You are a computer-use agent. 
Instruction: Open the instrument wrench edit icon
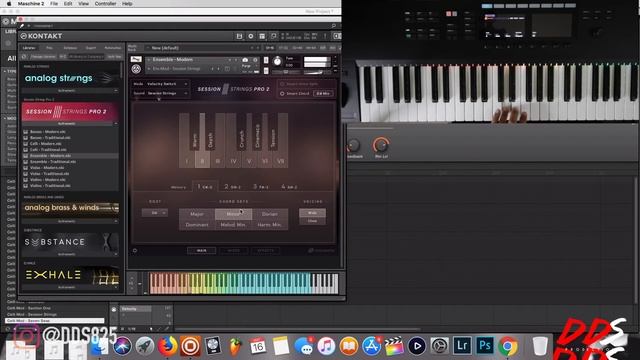136,60
